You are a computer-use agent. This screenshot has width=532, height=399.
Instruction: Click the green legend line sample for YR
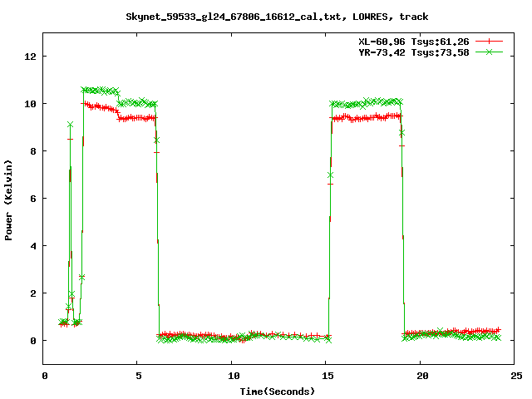click(489, 52)
